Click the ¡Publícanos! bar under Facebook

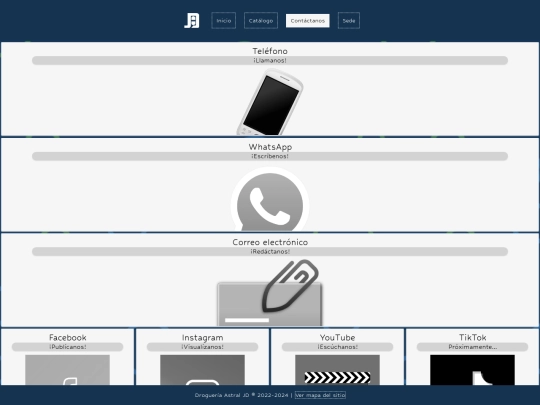[68, 347]
